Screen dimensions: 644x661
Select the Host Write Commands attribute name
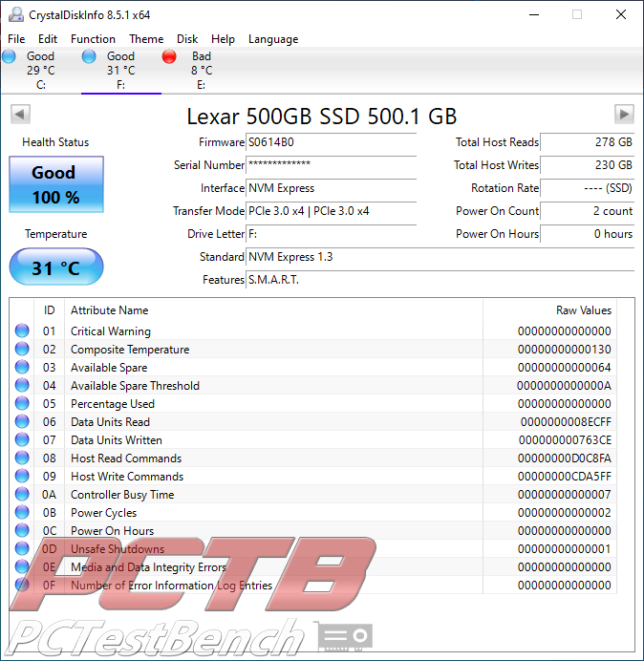(127, 477)
